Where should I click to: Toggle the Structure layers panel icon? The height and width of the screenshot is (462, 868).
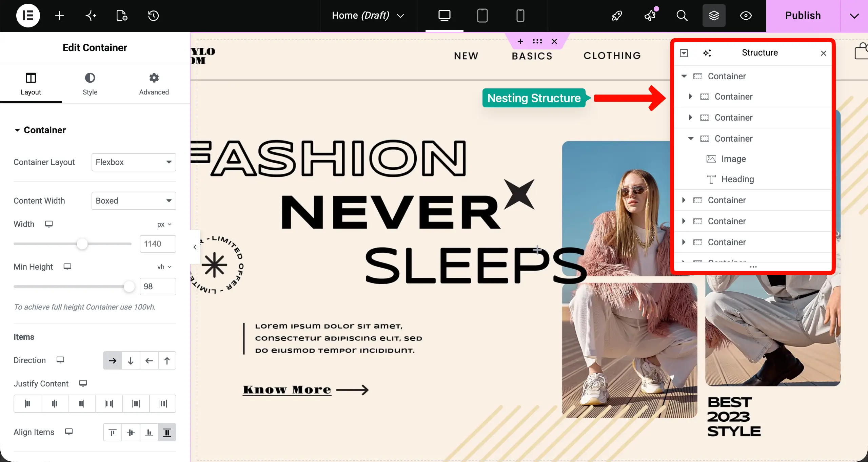click(714, 16)
